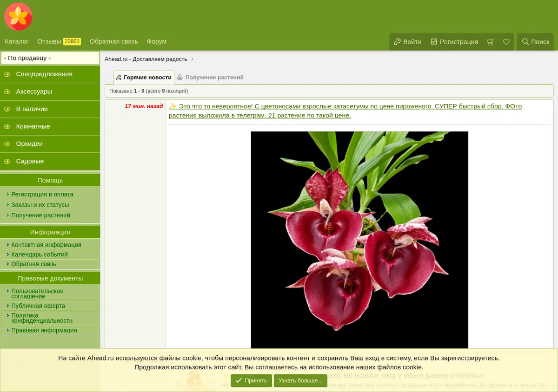Click the orange flower site logo
Screen dimensions: 558x392
(18, 16)
